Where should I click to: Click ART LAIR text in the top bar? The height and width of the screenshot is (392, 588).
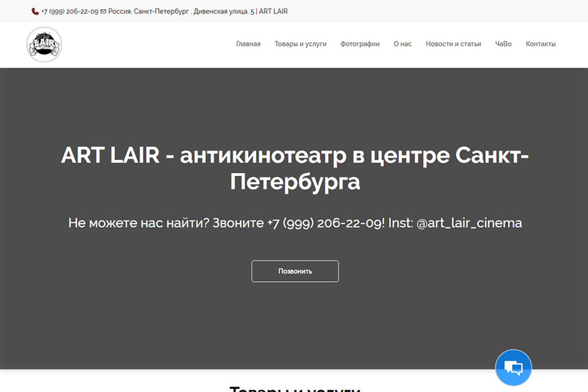273,12
